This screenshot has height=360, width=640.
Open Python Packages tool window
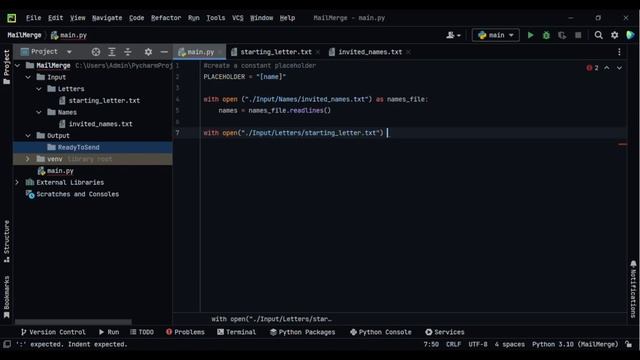302,332
